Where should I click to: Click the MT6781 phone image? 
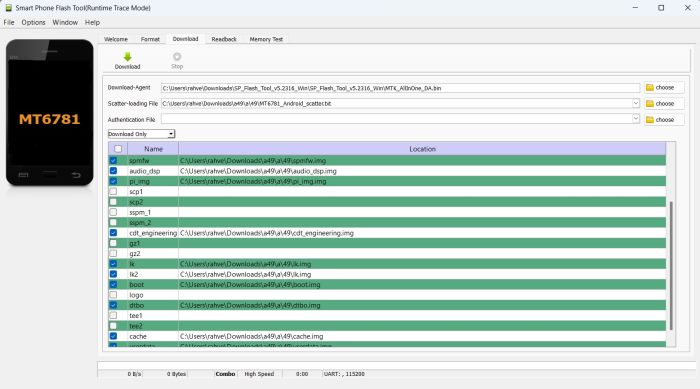[x=50, y=113]
